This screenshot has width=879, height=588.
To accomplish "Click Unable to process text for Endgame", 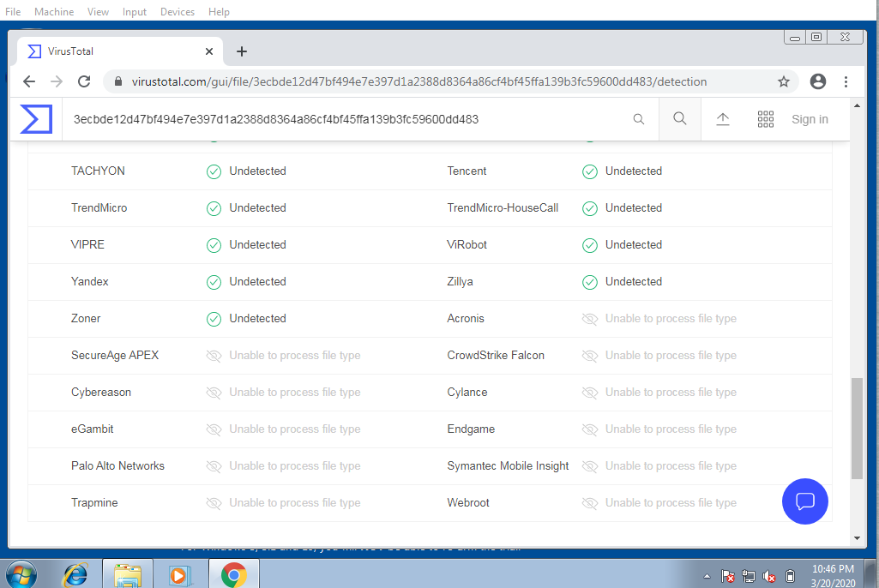I will click(x=671, y=429).
